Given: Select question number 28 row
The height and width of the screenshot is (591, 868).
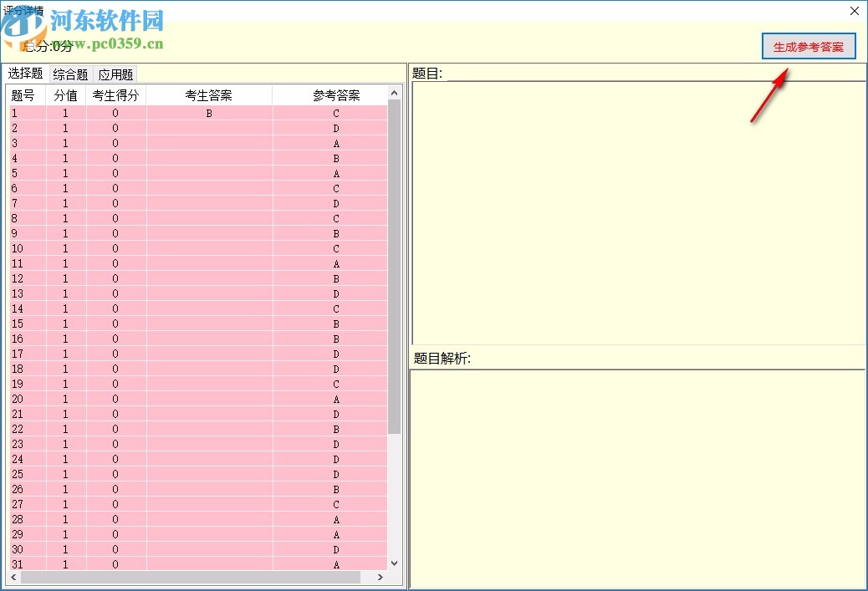Looking at the screenshot, I should (18, 518).
